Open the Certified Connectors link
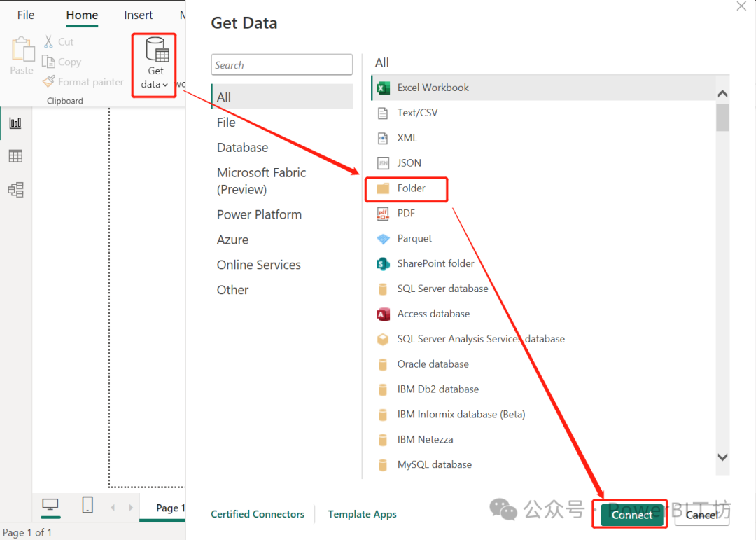Viewport: 756px width, 540px height. [258, 514]
